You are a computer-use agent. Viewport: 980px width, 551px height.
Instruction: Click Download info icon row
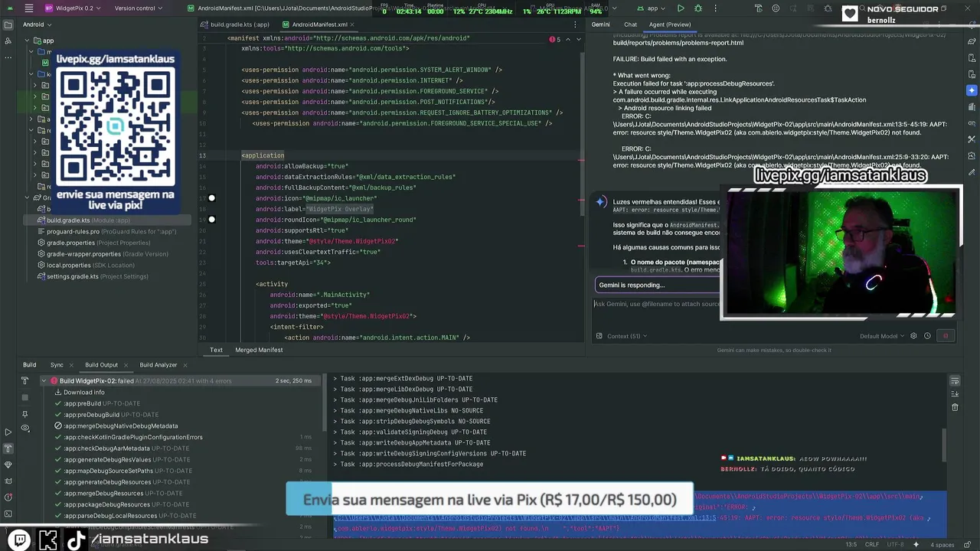(x=79, y=392)
